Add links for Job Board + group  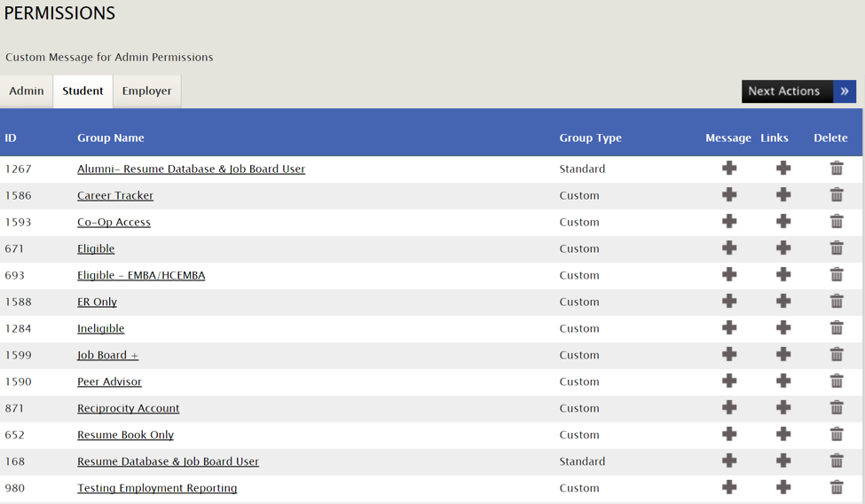pos(783,354)
